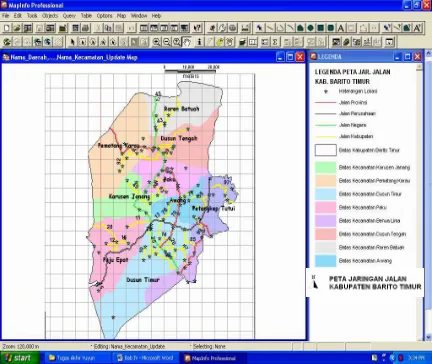Click the Help question mark icon
The height and width of the screenshot is (364, 432).
pyautogui.click(x=197, y=28)
